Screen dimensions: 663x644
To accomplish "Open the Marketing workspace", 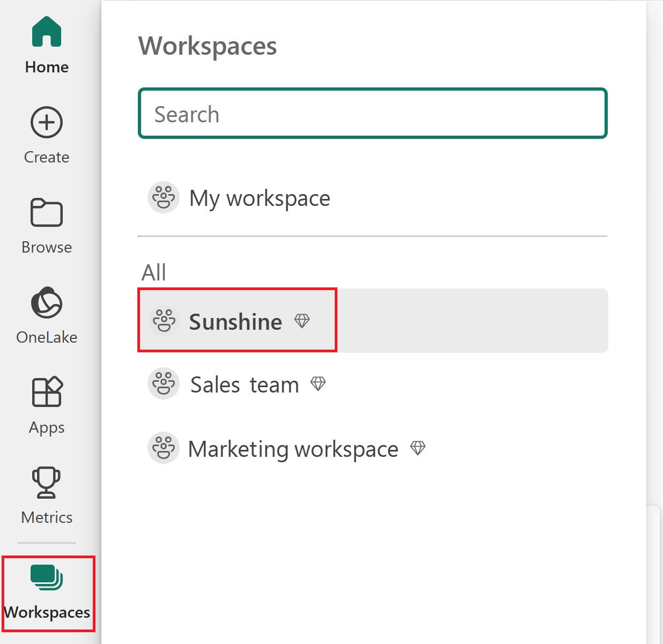I will pos(293,448).
